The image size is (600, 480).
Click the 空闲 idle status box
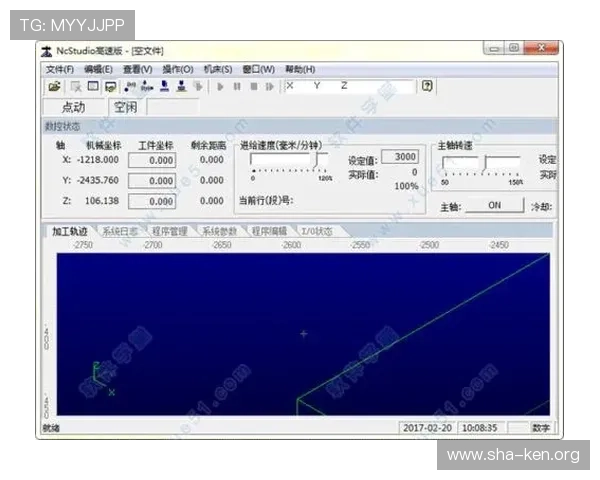pyautogui.click(x=126, y=107)
